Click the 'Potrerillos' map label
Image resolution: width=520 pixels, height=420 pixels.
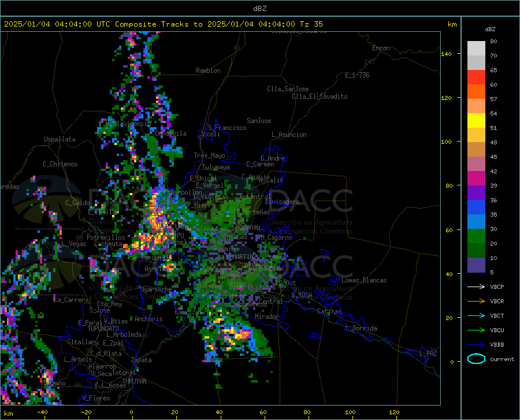click(106, 237)
